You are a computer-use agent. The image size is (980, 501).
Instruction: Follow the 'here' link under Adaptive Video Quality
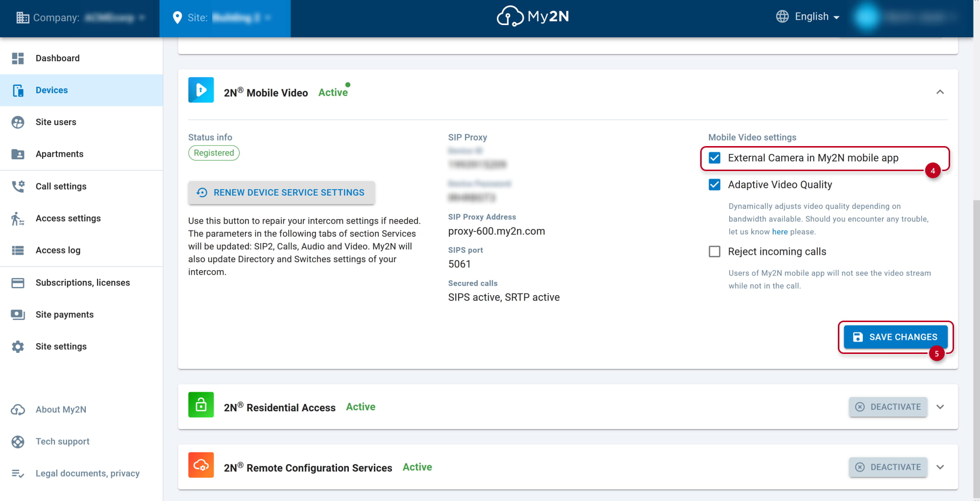click(x=780, y=232)
